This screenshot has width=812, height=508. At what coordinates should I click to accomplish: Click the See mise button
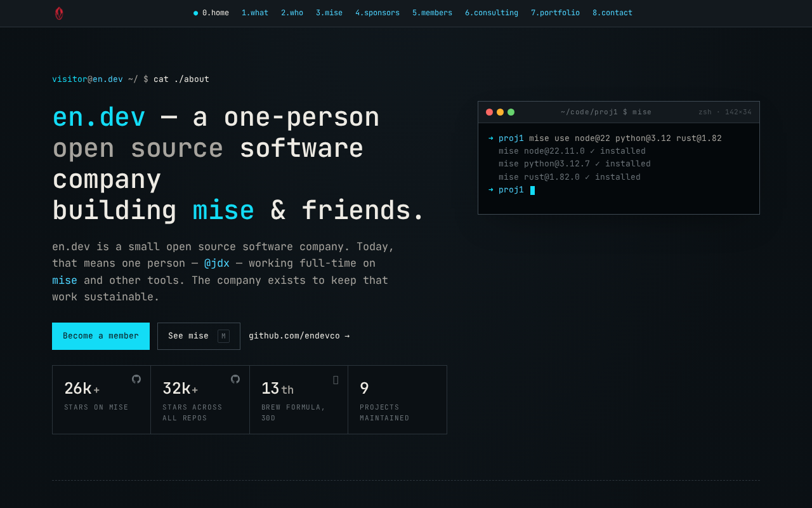click(199, 336)
